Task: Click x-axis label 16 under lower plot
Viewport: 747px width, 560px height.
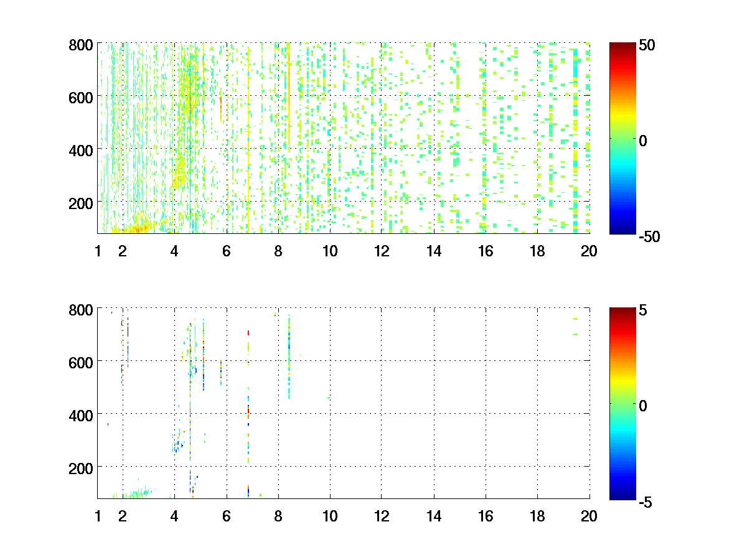Action: click(x=486, y=516)
